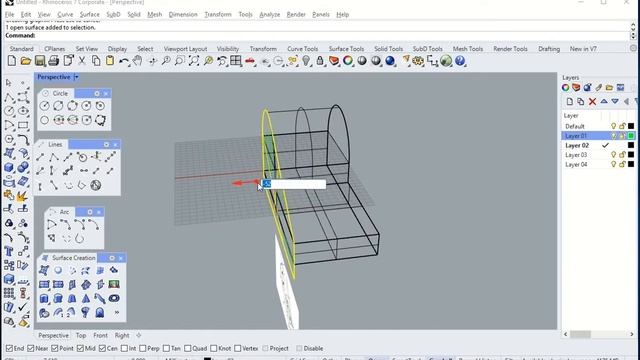Click the red car Set CPlane icon

(250, 61)
